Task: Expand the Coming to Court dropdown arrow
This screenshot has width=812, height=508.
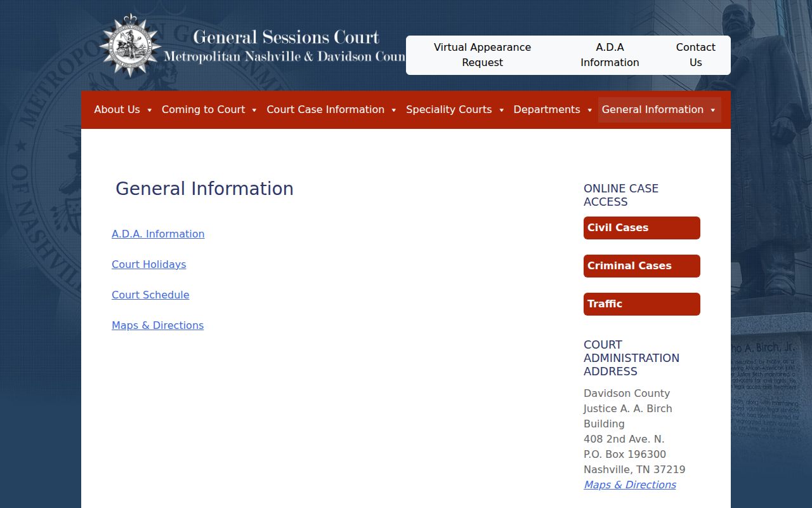Action: (254, 110)
